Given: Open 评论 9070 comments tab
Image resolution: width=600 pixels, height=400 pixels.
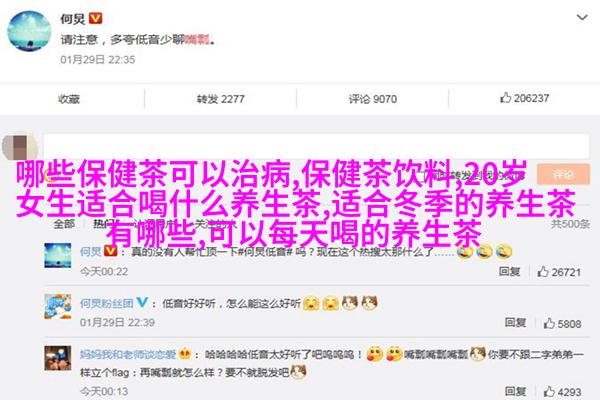Looking at the screenshot, I should tap(372, 99).
